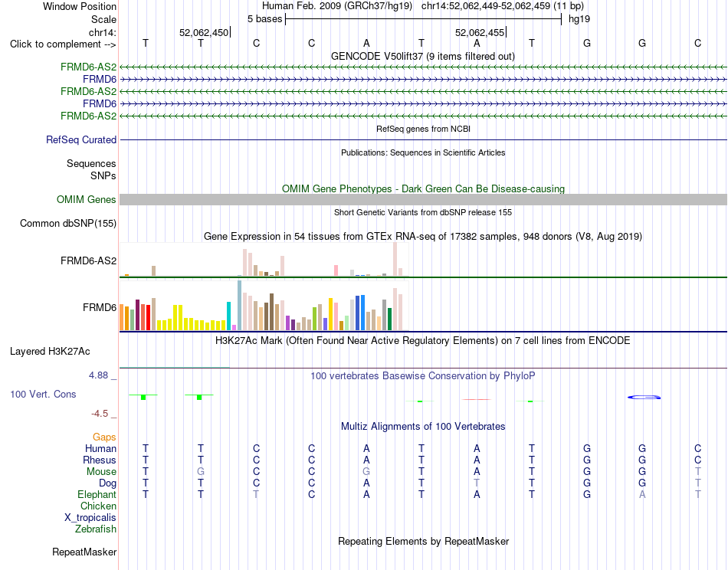Viewport: 728px width, 570px height.
Task: Open 'Multiz Alignments of 100 Vertebrates' title
Action: click(x=422, y=427)
